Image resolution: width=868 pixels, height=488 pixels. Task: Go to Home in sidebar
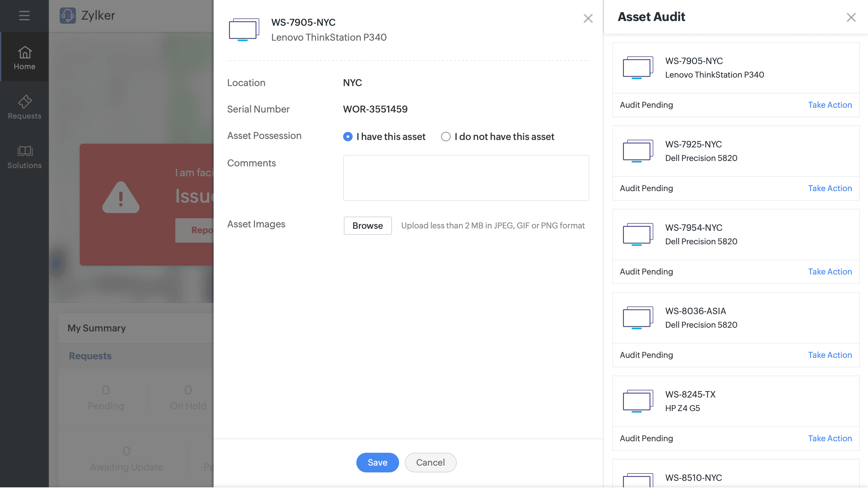click(x=24, y=58)
